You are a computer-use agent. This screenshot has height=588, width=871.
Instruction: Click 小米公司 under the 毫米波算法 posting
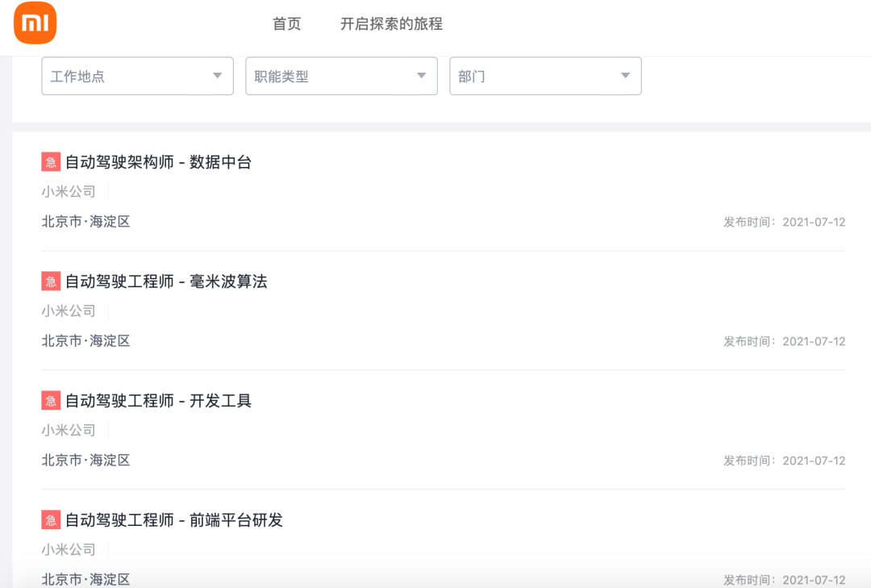(68, 311)
